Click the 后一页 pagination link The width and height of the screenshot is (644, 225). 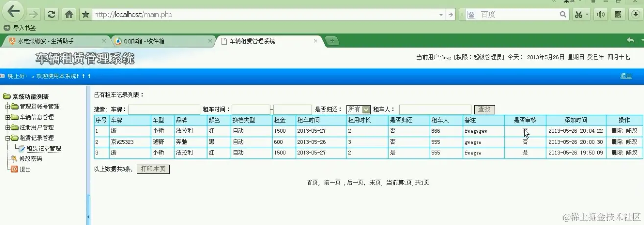pos(355,182)
